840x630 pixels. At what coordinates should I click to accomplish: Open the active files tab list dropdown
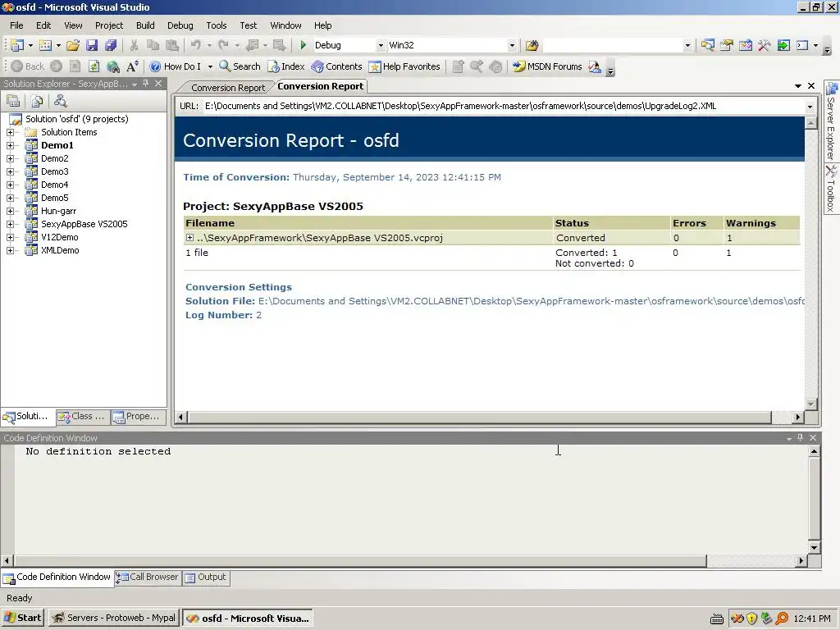tap(797, 85)
